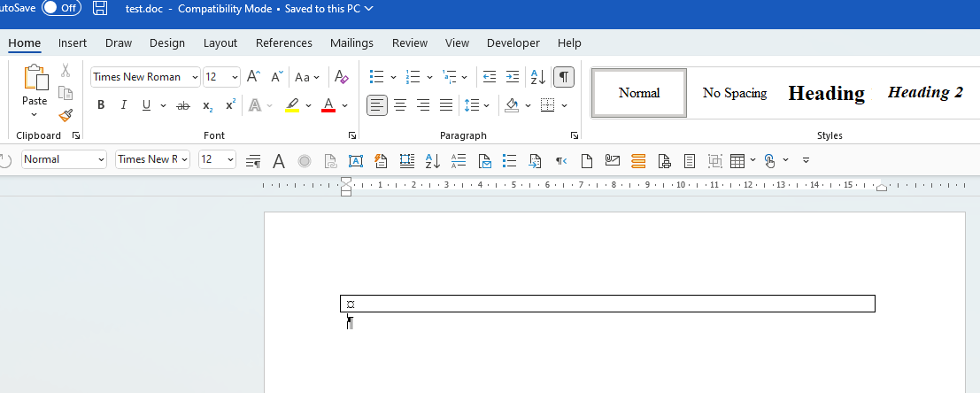Toggle Bold formatting
Screen dimensions: 980x393
[101, 105]
